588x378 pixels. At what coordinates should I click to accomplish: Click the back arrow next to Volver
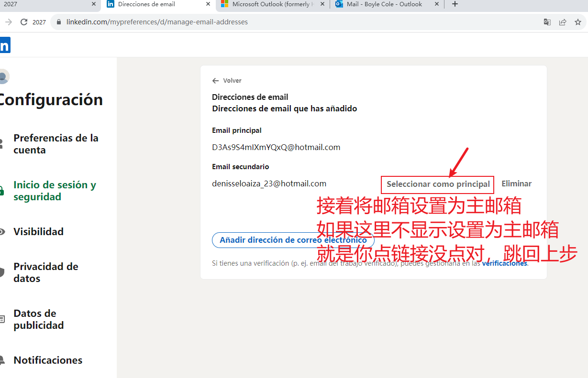coord(215,80)
